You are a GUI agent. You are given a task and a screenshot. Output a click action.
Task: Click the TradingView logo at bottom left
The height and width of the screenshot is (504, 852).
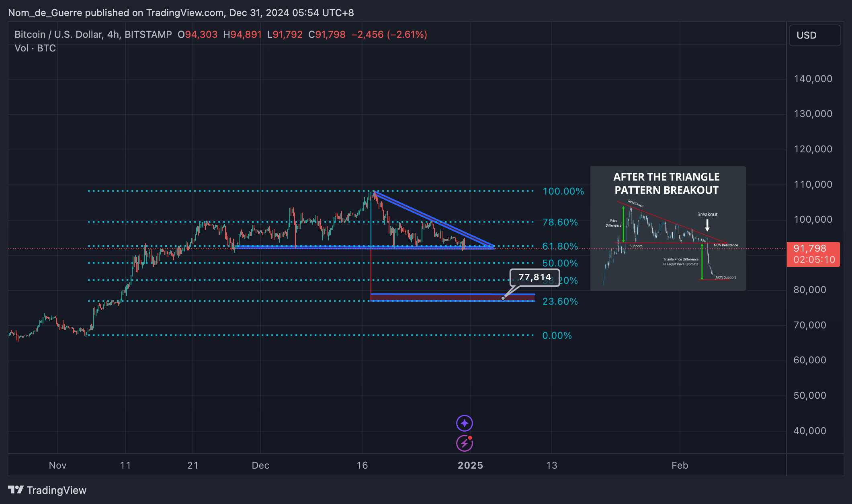click(47, 490)
